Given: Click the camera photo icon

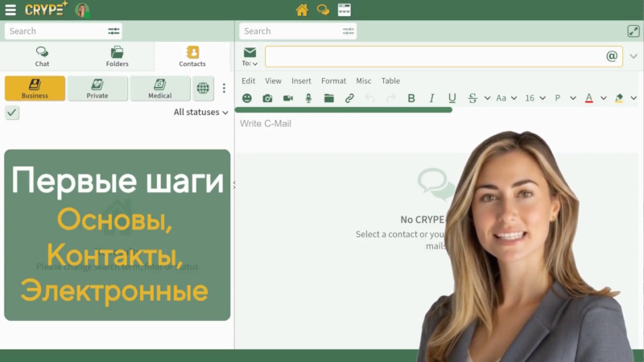Looking at the screenshot, I should pos(267,98).
